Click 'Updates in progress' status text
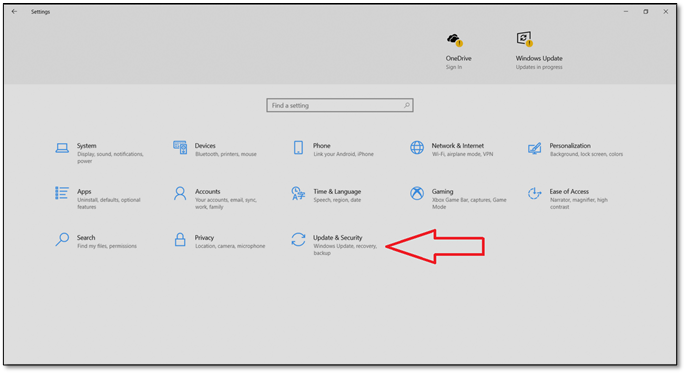 pos(539,67)
